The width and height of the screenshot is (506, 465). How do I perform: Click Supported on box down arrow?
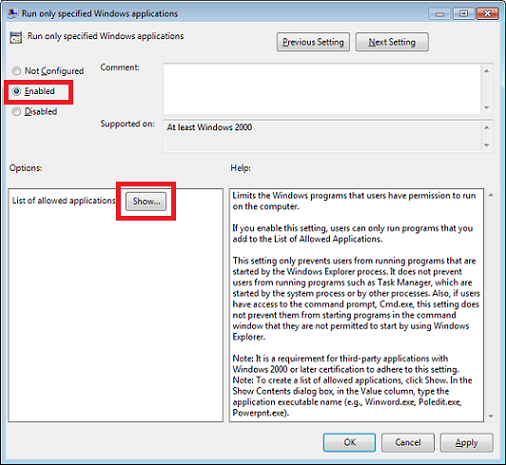click(x=486, y=145)
